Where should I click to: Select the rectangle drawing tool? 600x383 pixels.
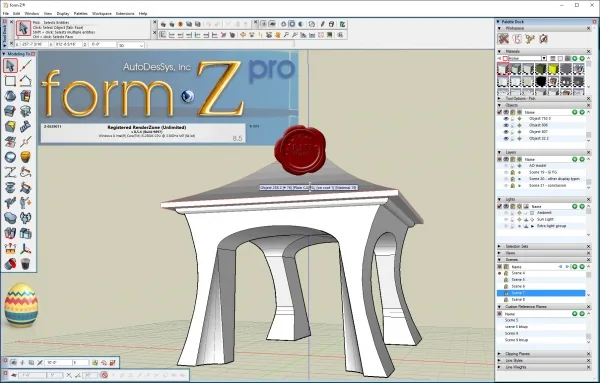click(x=10, y=81)
